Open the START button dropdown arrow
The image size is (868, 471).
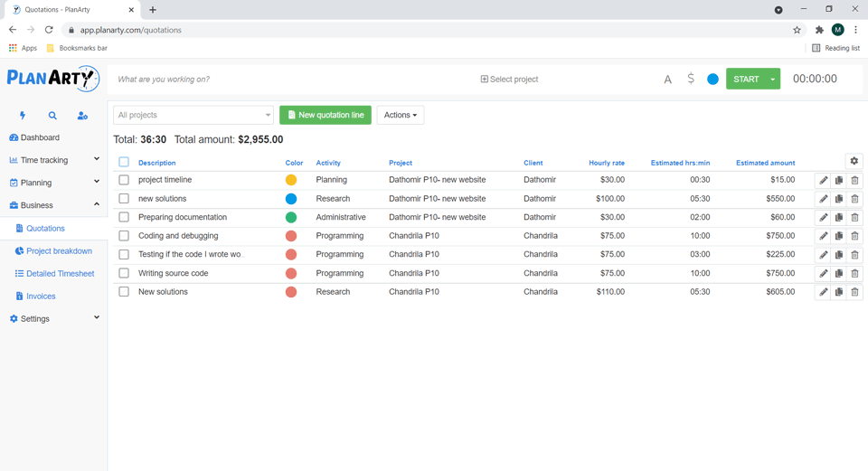(773, 79)
